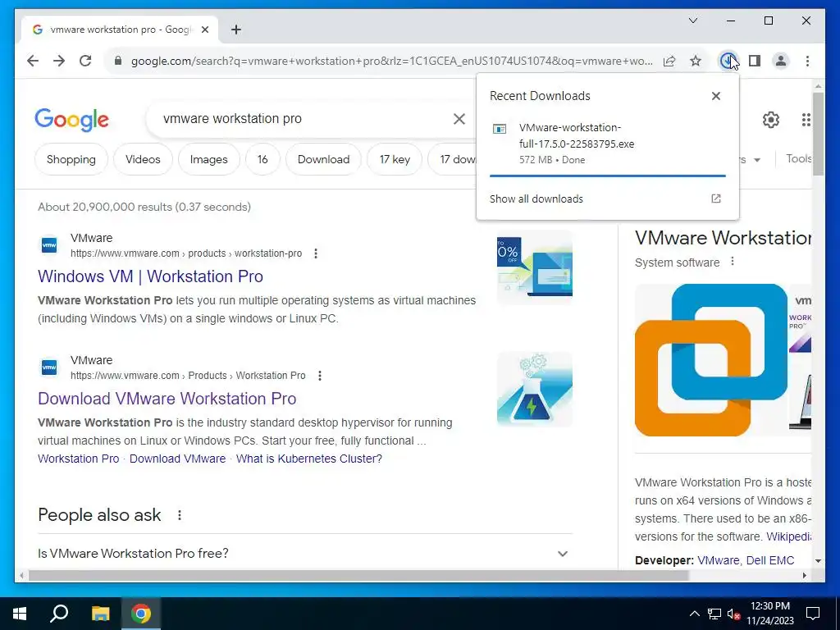Click the VMware Workstation logo image
The height and width of the screenshot is (630, 840).
point(711,360)
